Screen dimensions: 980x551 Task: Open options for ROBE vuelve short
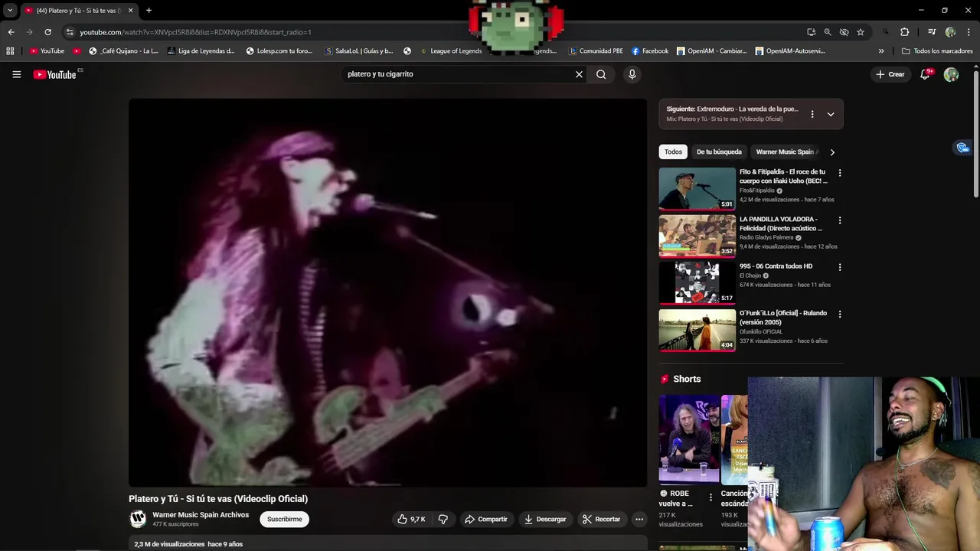click(710, 498)
